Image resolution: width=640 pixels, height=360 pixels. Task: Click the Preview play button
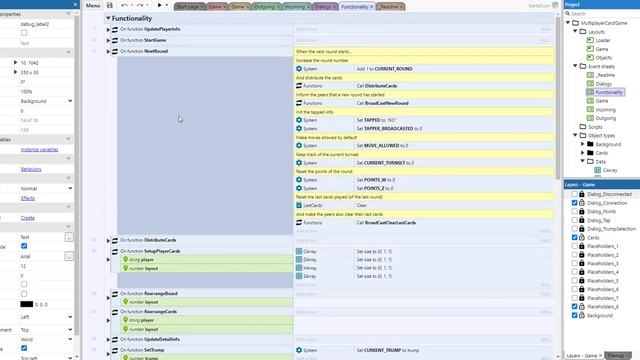pyautogui.click(x=160, y=5)
